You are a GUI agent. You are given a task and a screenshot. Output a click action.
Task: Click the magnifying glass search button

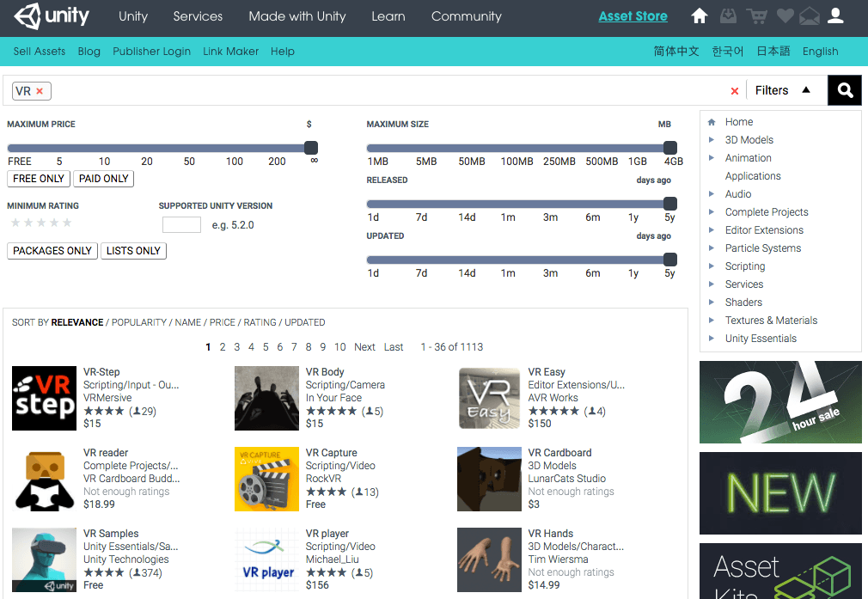coord(845,90)
